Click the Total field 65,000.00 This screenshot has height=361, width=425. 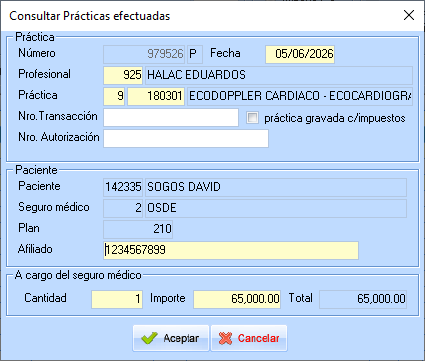coord(363,299)
